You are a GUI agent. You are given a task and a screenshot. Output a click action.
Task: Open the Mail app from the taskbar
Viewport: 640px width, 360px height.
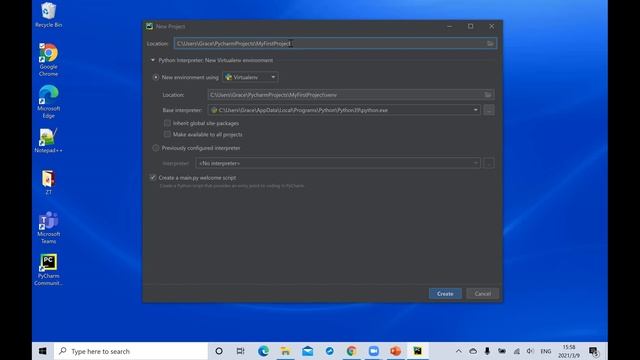click(307, 351)
